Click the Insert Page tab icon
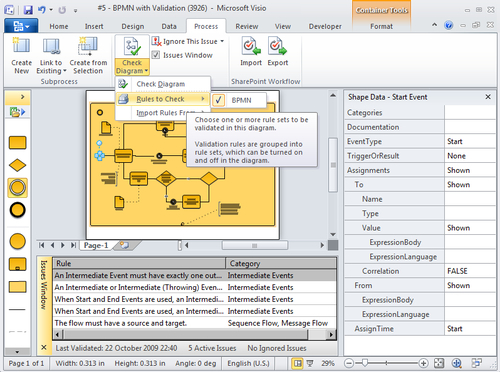Viewport: 500px width, 372px height. [125, 245]
